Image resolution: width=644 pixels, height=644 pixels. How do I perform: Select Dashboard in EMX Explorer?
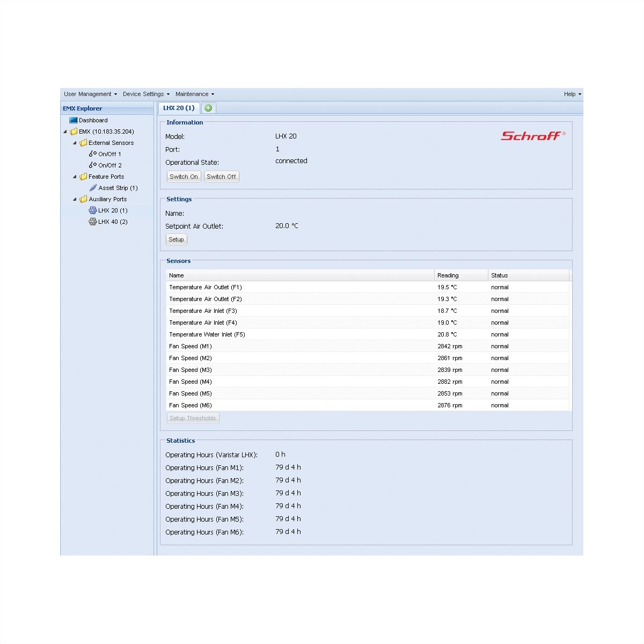(x=93, y=120)
